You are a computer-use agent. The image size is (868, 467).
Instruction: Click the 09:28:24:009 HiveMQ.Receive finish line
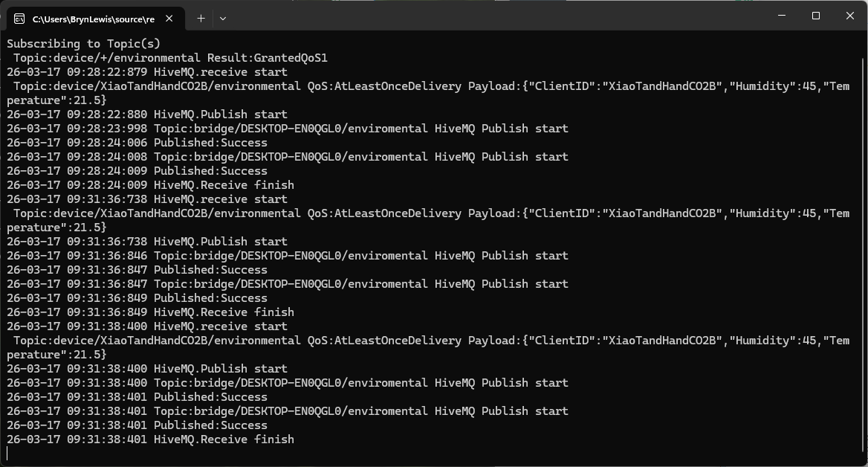point(151,185)
